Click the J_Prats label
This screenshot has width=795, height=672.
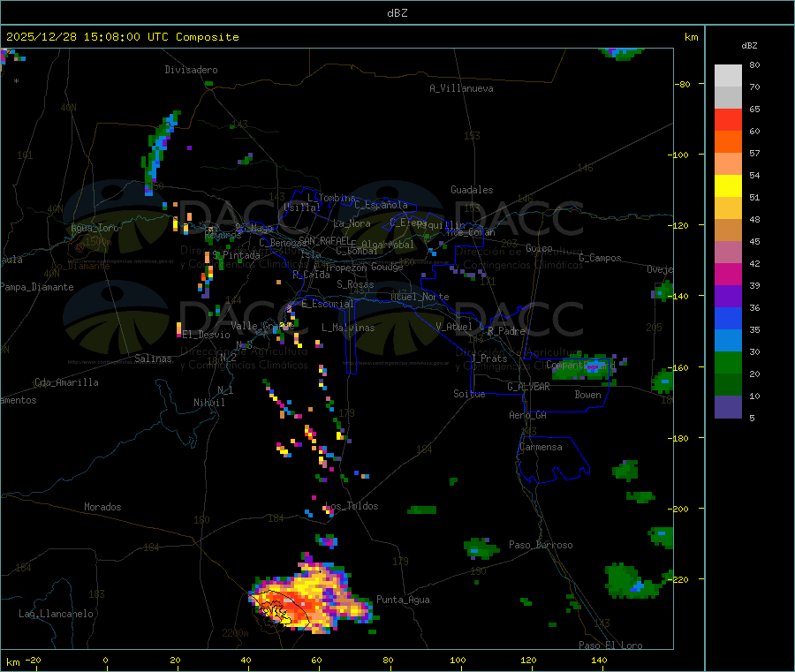tap(489, 359)
